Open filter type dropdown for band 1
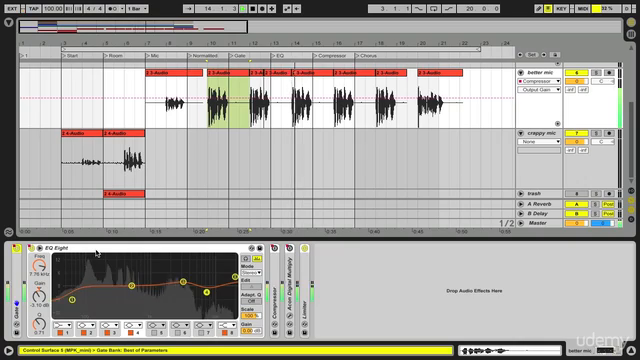The width and height of the screenshot is (640, 360). pos(62,325)
